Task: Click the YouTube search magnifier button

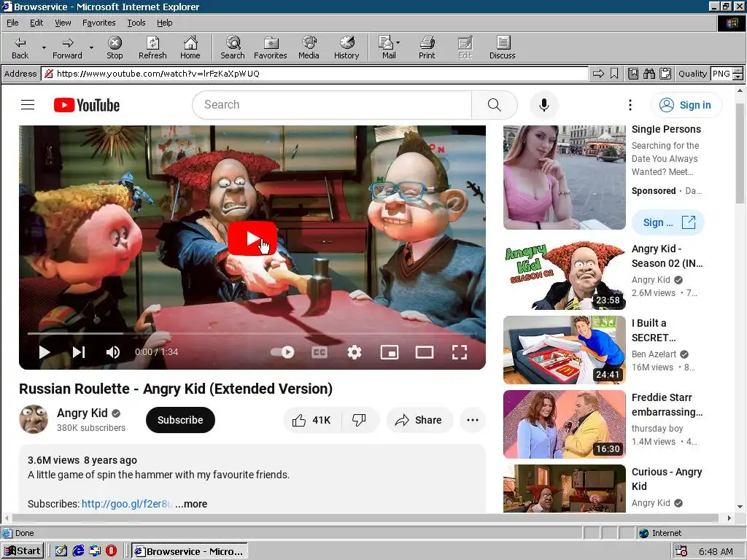Action: 494,105
